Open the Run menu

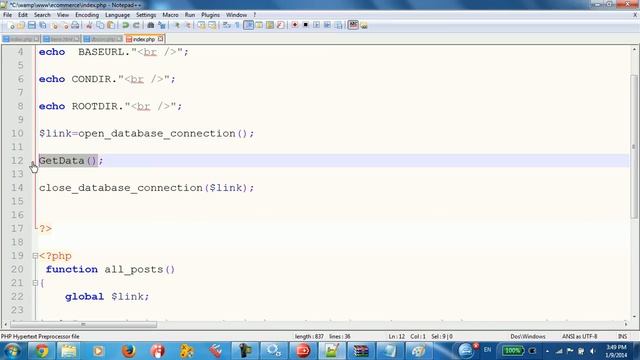[190, 15]
